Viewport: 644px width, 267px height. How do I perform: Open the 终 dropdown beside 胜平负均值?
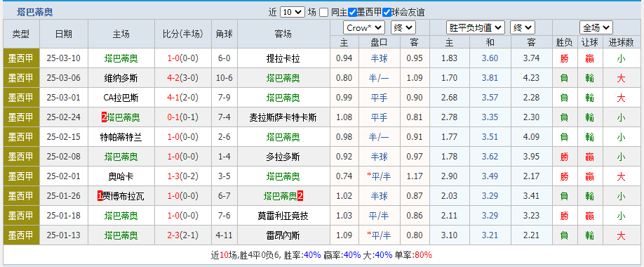pos(523,28)
